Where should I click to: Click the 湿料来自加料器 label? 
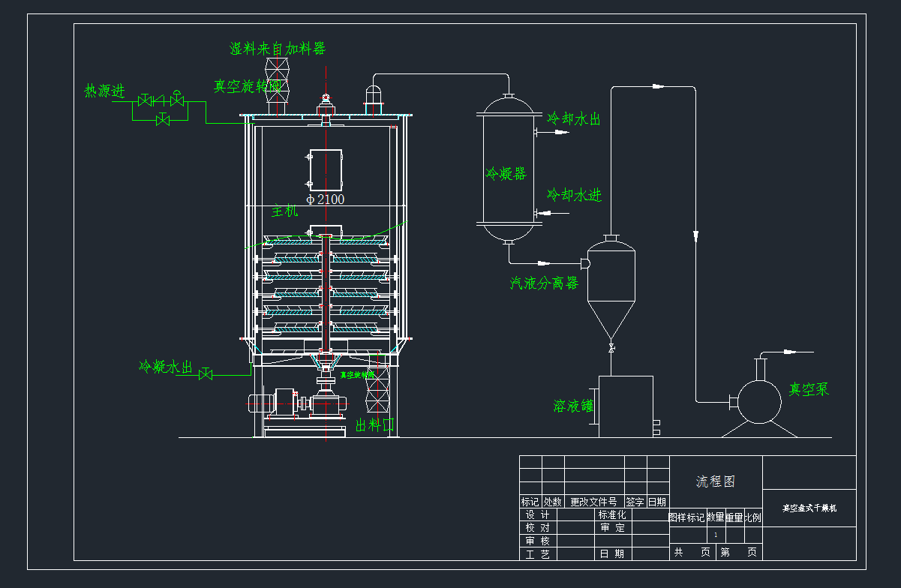[x=278, y=49]
